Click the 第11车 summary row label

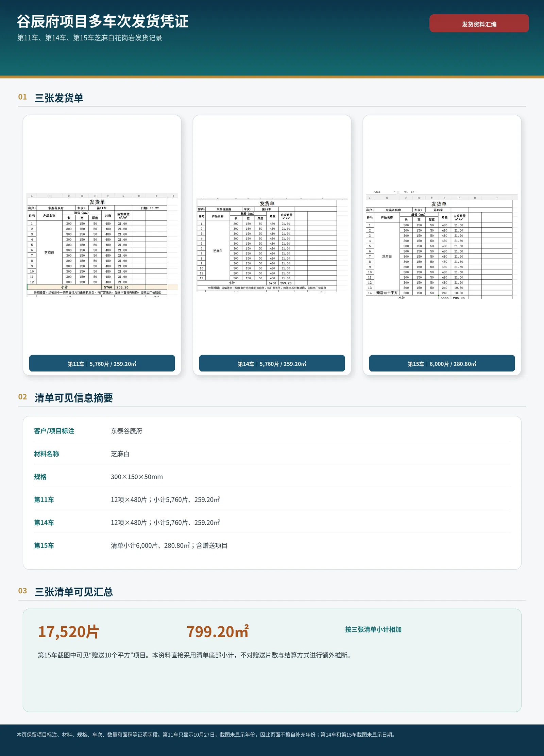click(x=44, y=499)
